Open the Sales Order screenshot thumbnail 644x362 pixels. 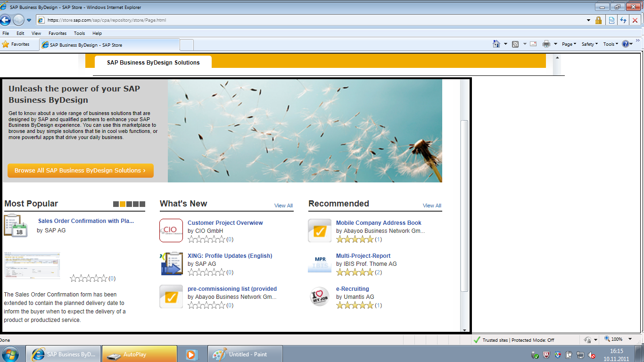(x=32, y=265)
